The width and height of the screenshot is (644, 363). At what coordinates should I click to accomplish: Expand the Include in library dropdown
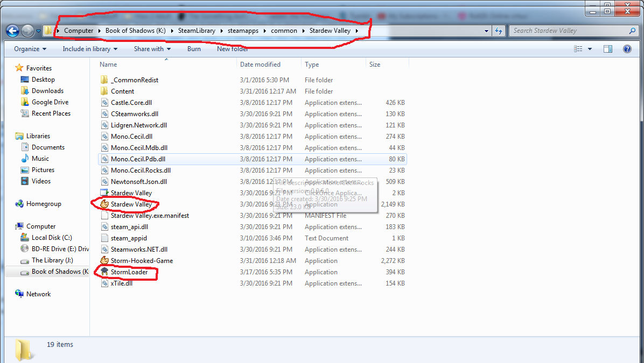click(90, 49)
